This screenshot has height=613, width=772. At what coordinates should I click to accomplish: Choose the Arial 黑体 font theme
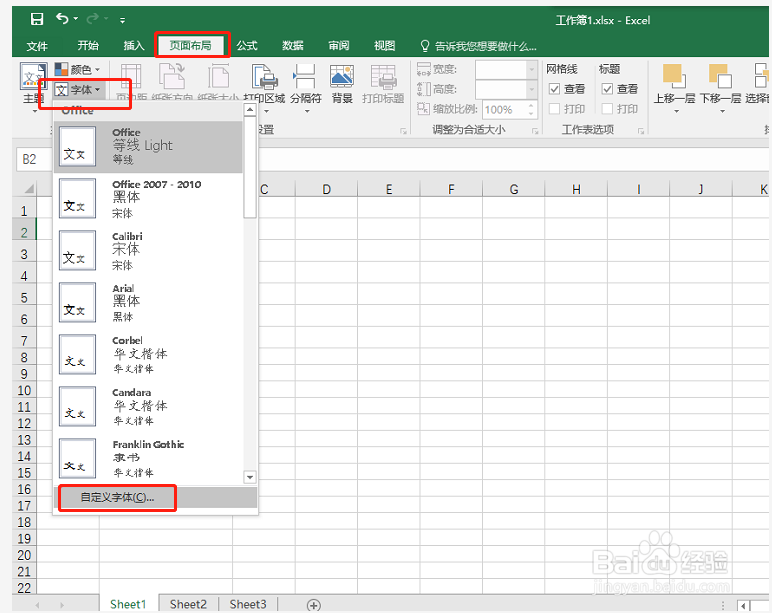click(x=148, y=302)
